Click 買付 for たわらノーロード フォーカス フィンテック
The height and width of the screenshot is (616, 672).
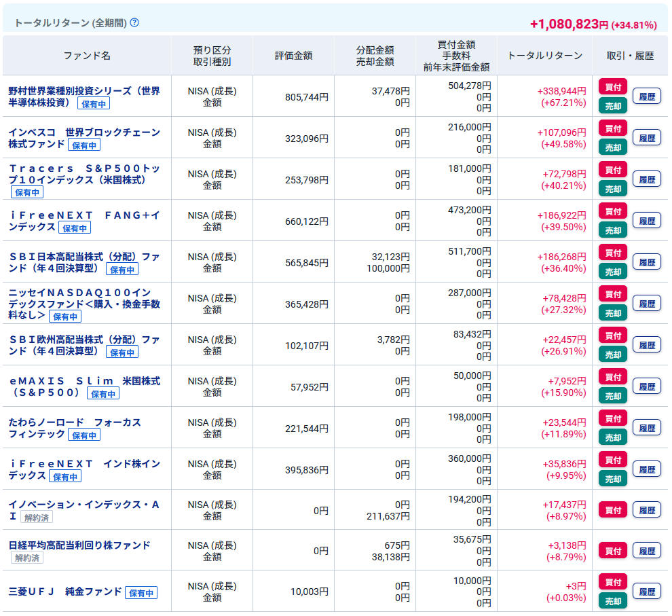613,418
